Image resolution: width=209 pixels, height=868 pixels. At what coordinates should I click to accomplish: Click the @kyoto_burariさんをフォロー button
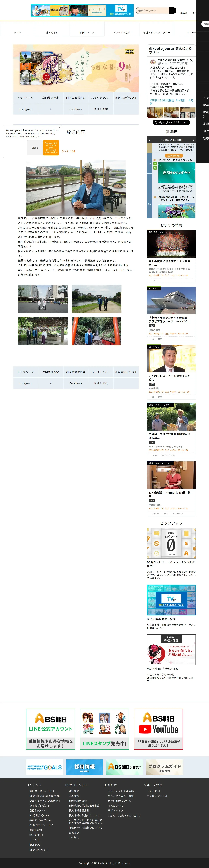tap(171, 122)
